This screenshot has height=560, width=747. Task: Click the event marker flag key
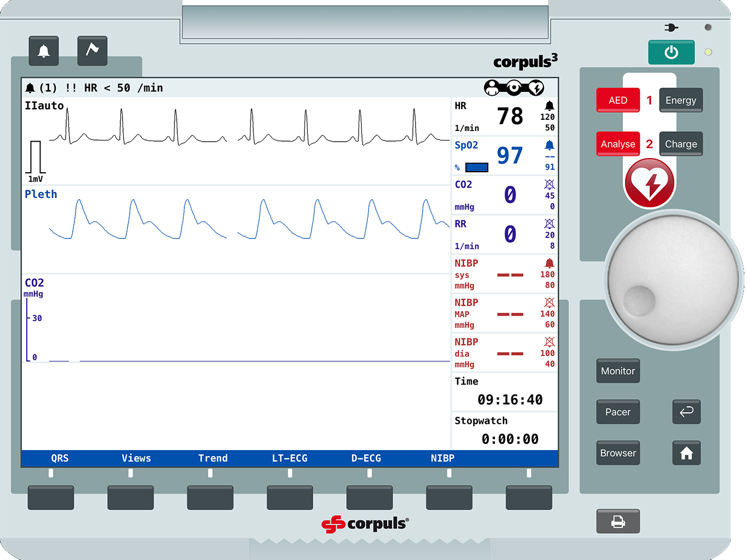point(92,51)
